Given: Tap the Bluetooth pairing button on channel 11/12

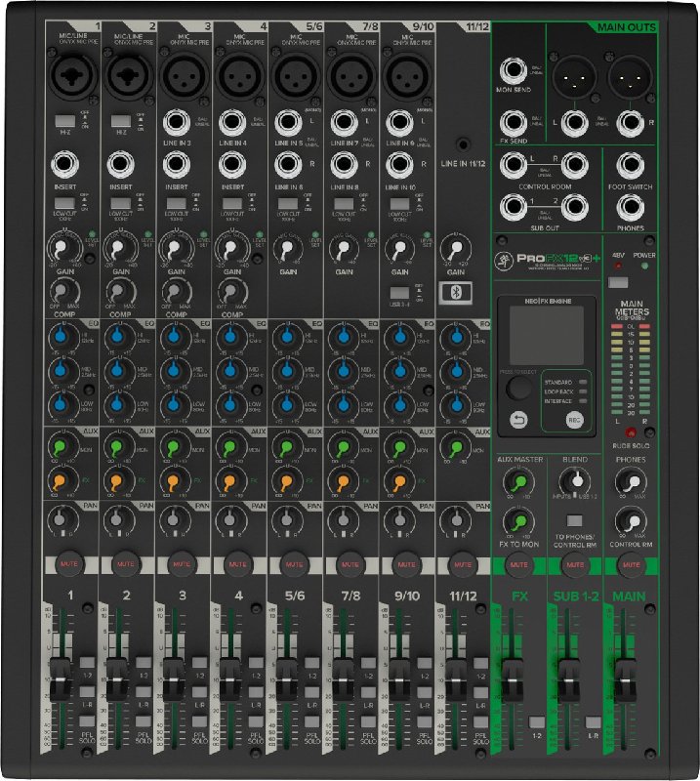Looking at the screenshot, I should [456, 292].
